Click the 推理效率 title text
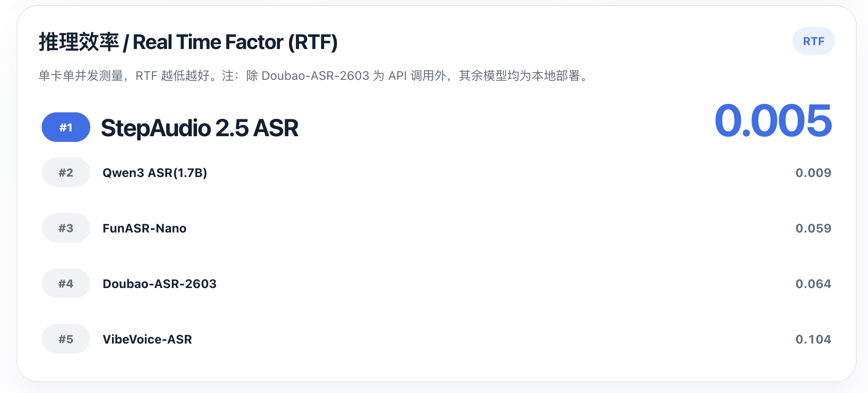The height and width of the screenshot is (393, 868). (x=79, y=42)
